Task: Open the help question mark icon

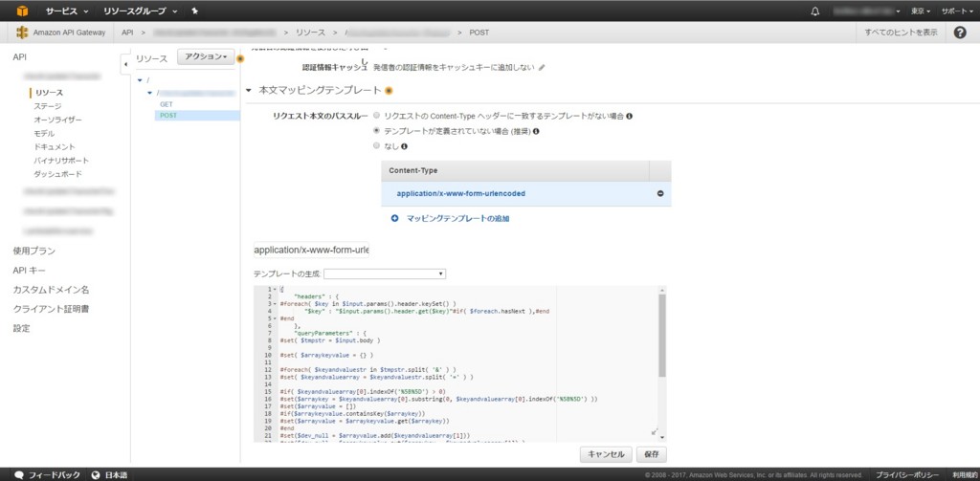Action: click(x=961, y=33)
